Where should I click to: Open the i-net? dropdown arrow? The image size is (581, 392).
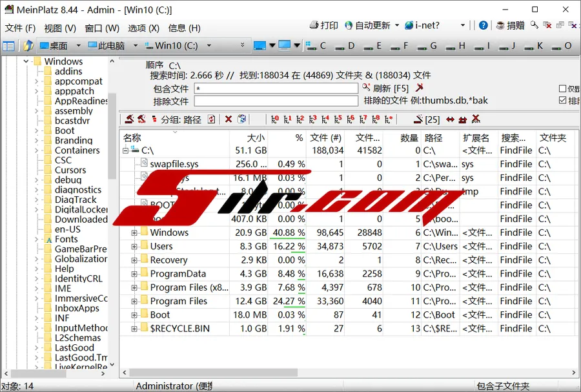click(x=462, y=25)
